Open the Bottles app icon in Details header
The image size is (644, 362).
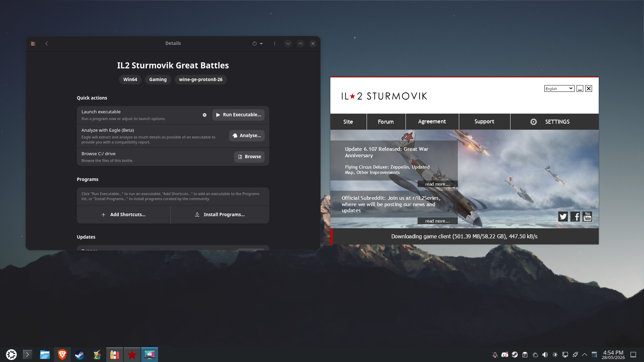(33, 44)
